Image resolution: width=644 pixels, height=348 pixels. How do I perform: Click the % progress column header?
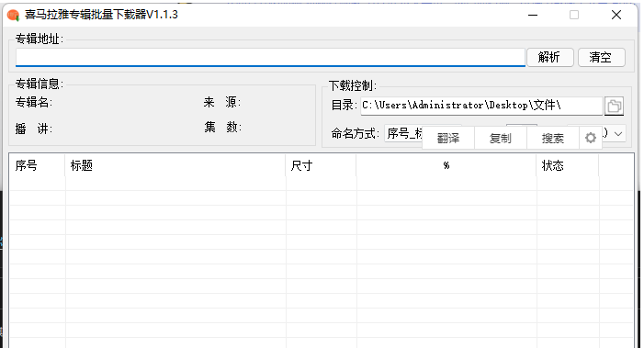pyautogui.click(x=446, y=165)
